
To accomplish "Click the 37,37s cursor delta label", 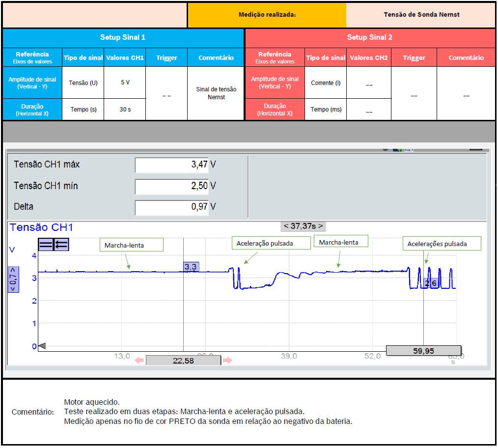I will coord(303,226).
